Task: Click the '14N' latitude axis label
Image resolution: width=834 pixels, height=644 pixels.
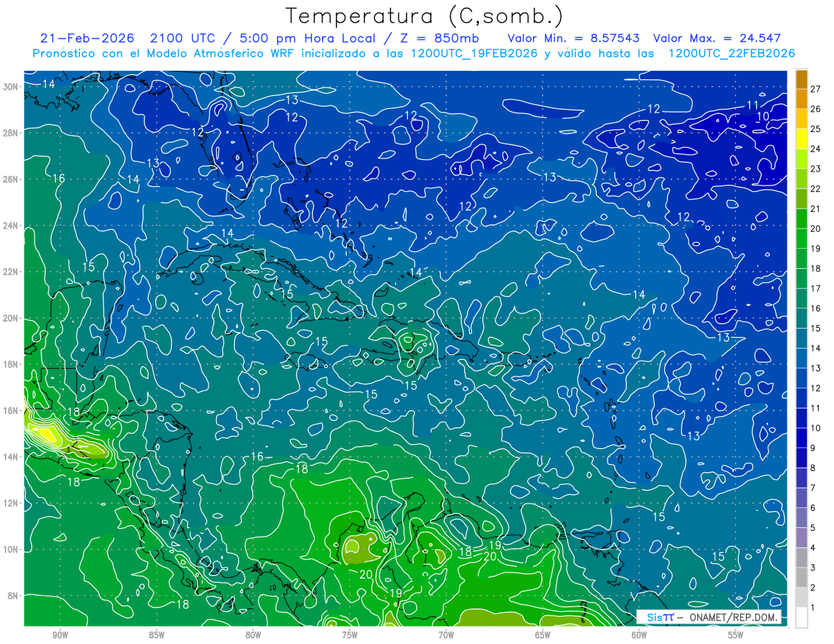Action: click(10, 456)
